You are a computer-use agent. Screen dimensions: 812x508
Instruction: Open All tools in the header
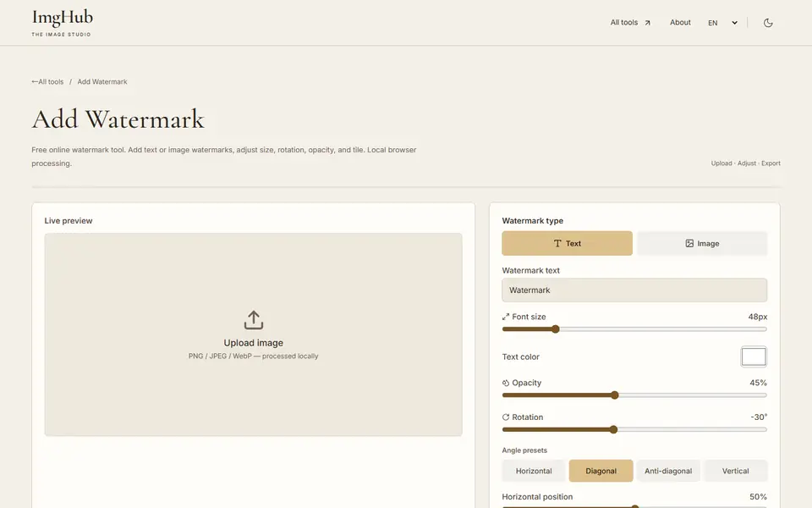coord(629,23)
